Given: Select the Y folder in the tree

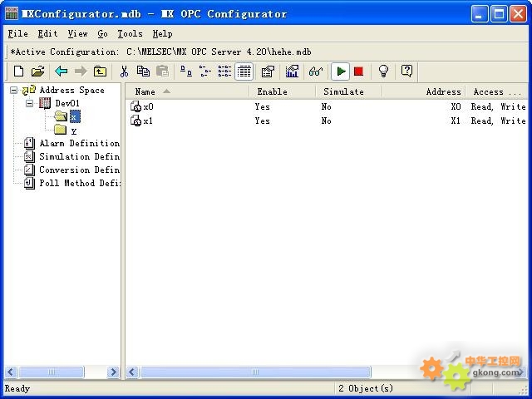Looking at the screenshot, I should coord(74,131).
